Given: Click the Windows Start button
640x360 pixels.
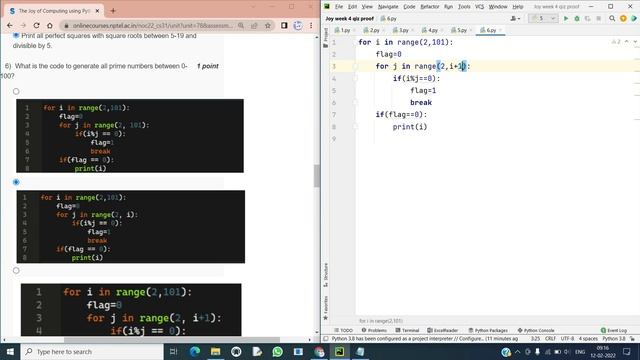Looking at the screenshot, I should 10,351.
